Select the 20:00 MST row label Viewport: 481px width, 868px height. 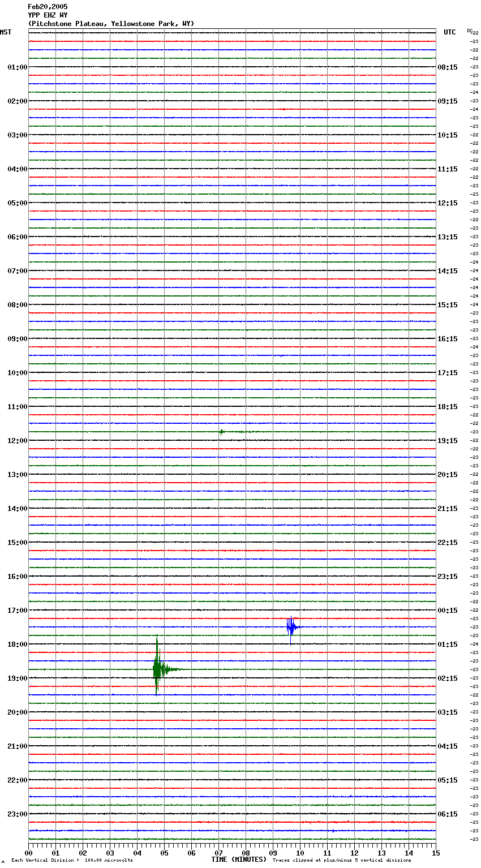17,712
